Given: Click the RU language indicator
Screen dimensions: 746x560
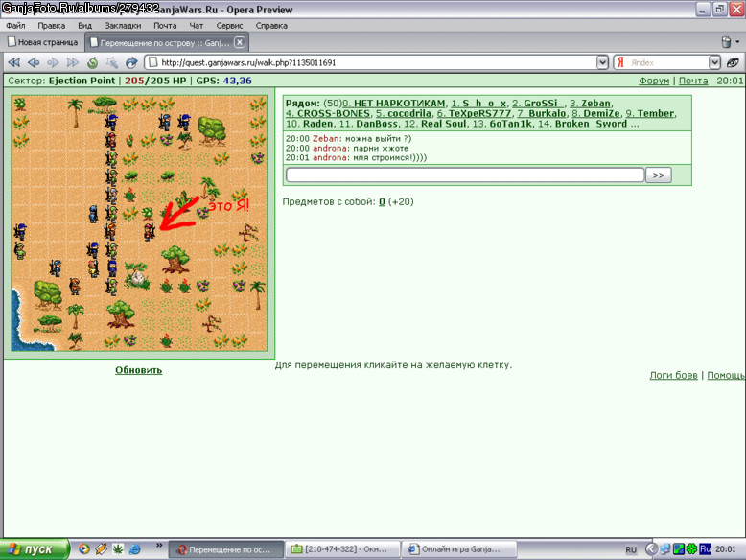Looking at the screenshot, I should click(631, 549).
